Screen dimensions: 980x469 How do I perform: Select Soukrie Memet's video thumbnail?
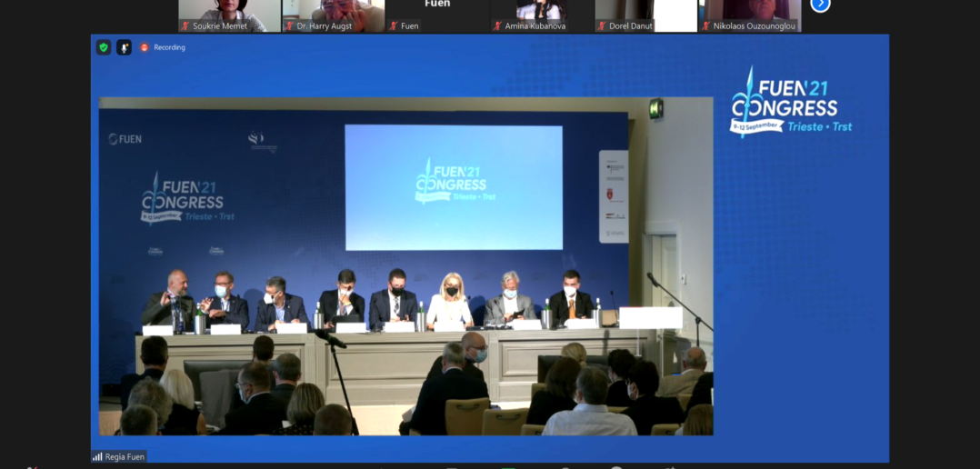(x=229, y=15)
